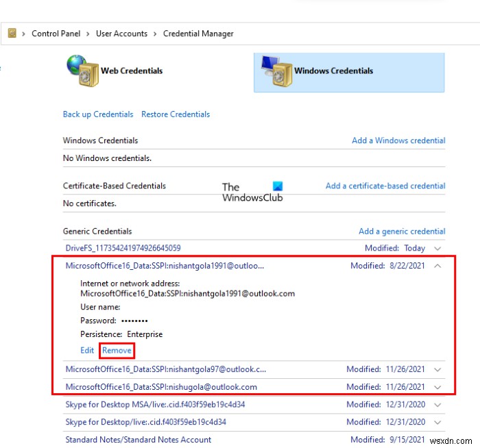Expand nishugola@outlook.com credential chevron
This screenshot has height=448, width=480.
437,387
